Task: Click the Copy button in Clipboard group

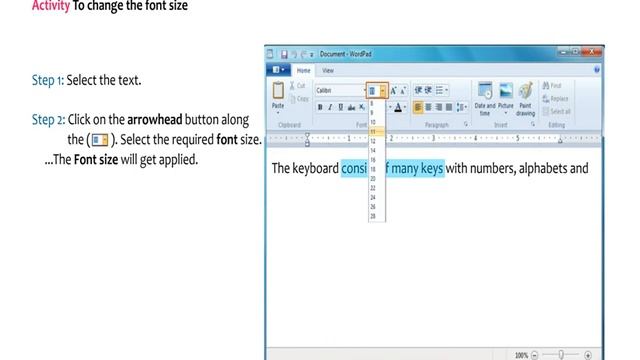Action: [x=299, y=98]
